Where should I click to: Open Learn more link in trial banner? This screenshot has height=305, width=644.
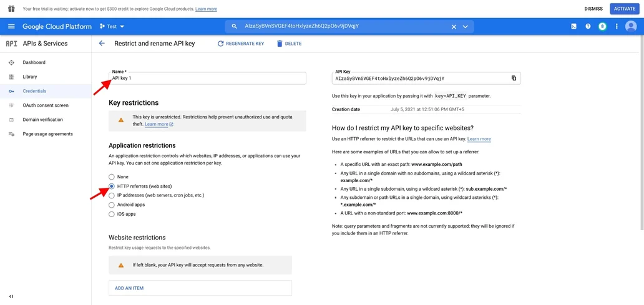coord(206,9)
